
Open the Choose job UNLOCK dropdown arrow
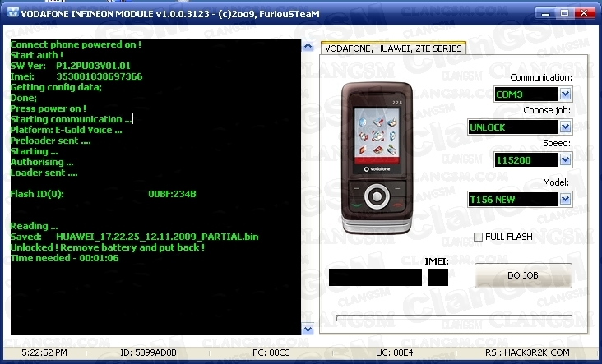[565, 127]
